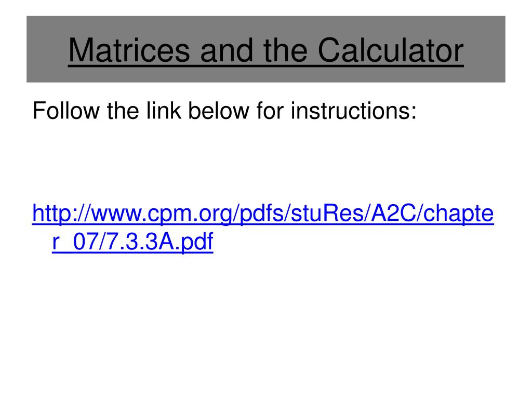Select the word Matrices in the title
Viewport: 532px width, 399px height.
click(x=129, y=50)
